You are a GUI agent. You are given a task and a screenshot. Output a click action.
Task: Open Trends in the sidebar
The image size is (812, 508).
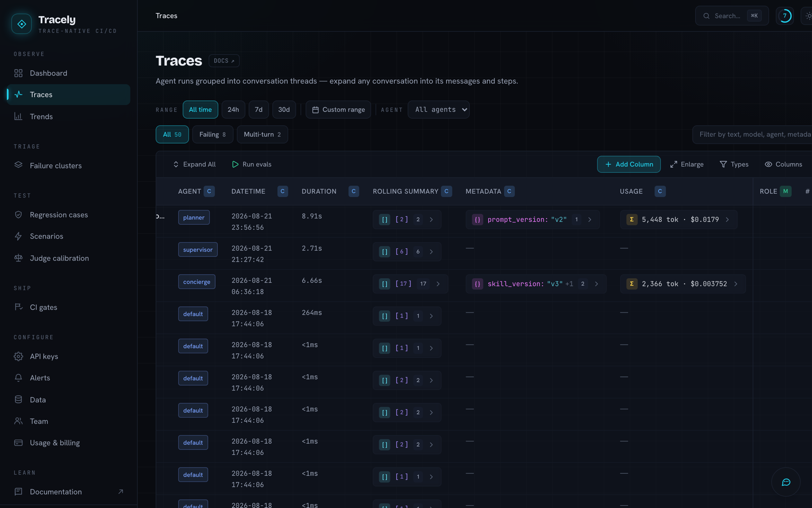(x=69, y=117)
